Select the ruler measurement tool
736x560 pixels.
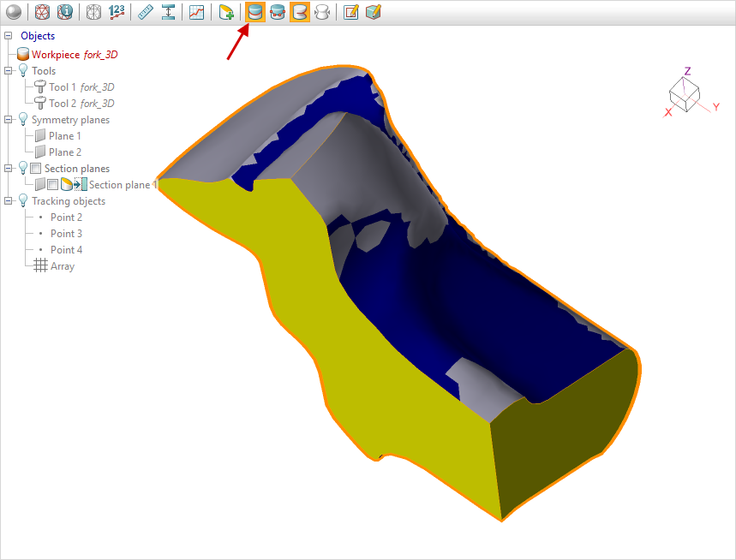(146, 12)
